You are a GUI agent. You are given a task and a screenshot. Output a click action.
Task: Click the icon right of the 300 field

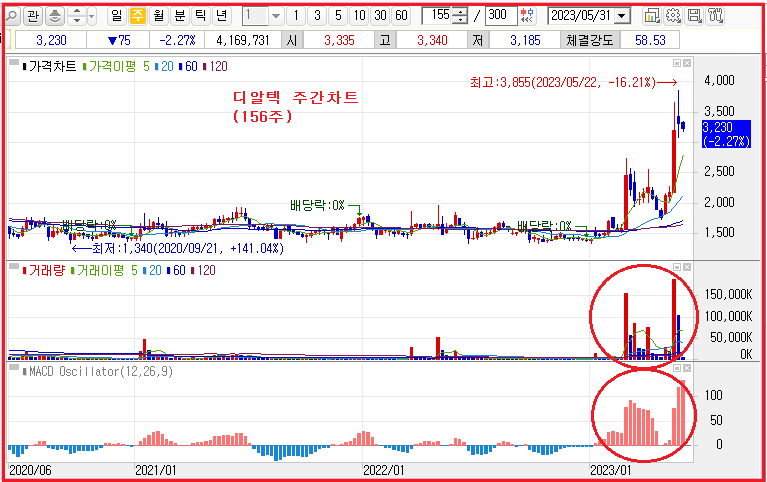coord(526,16)
